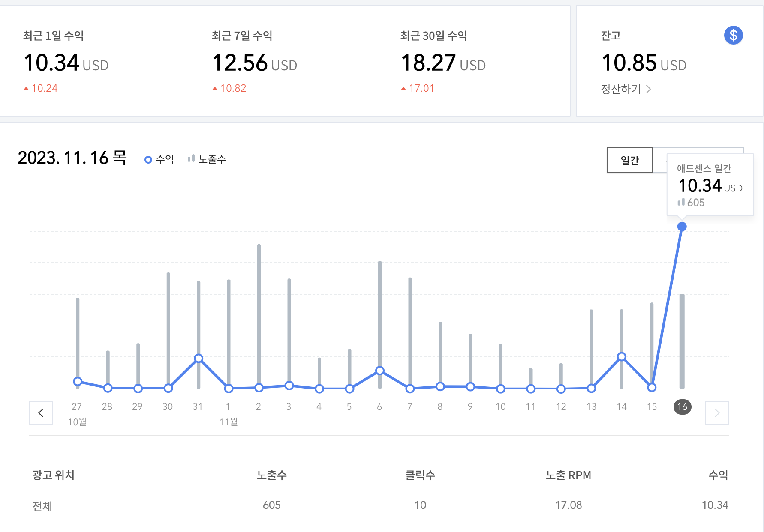Select the revenue point for October 31
The height and width of the screenshot is (532, 764).
[199, 358]
